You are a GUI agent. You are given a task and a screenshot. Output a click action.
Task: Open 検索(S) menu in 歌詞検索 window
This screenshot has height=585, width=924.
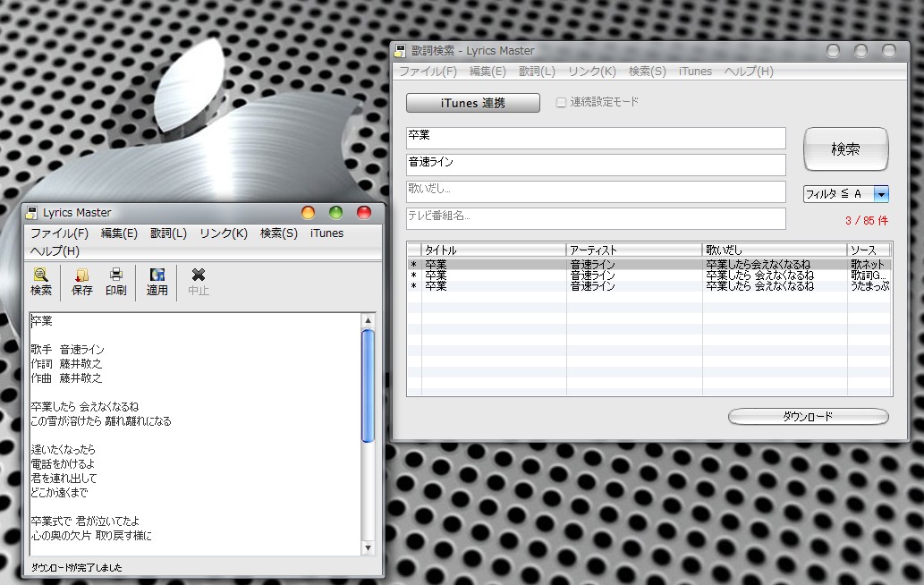pyautogui.click(x=647, y=72)
